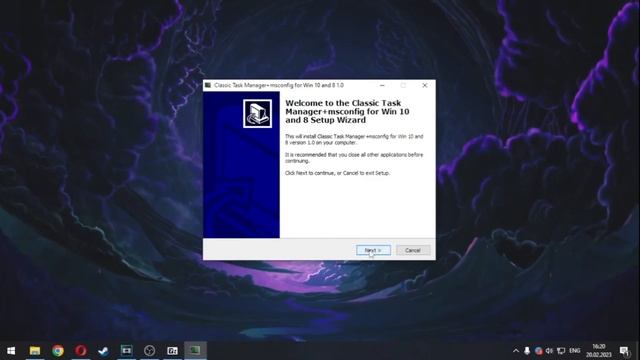Click the setup computer icon in wizard
Image resolution: width=640 pixels, height=360 pixels.
coord(257,113)
